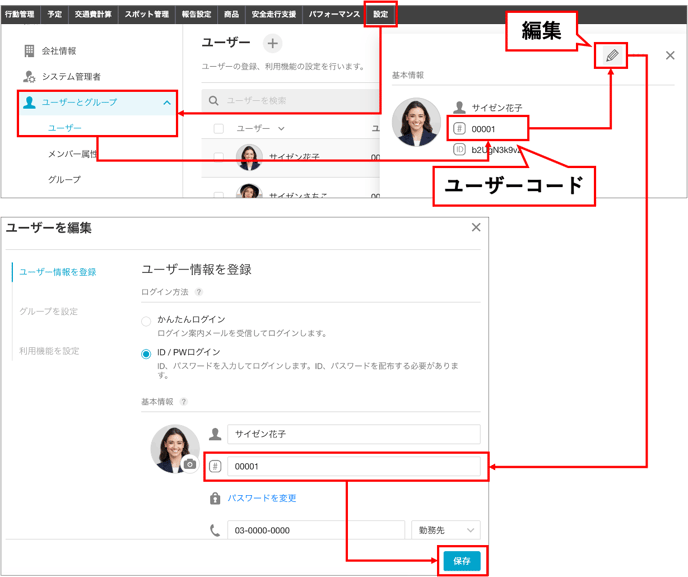This screenshot has height=577, width=688.
Task: Click the ID badge icon in detail panel
Action: (459, 150)
